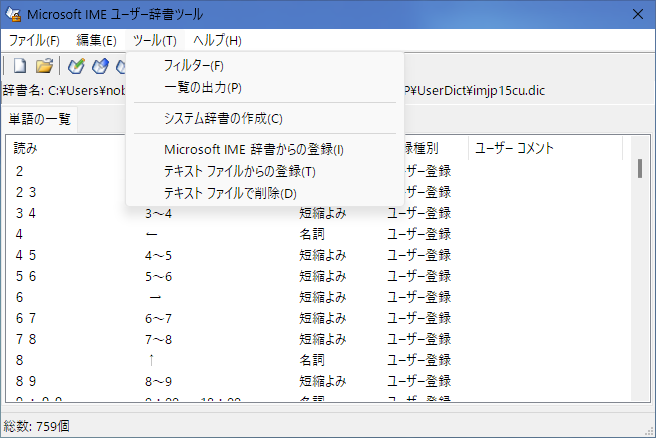
Task: Click 名詞 in the ← row
Action: (x=312, y=234)
